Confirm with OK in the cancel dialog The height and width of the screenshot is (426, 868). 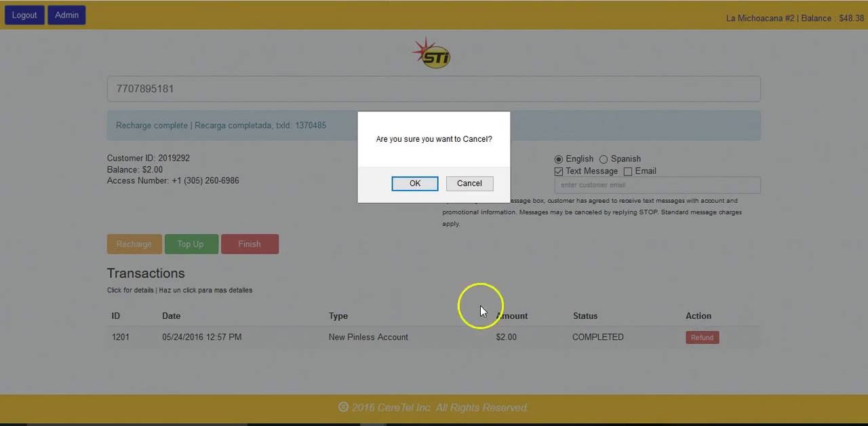coord(414,183)
